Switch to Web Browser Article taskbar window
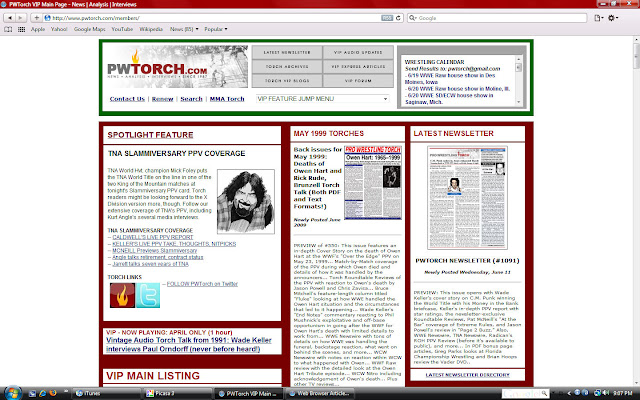The height and width of the screenshot is (400, 640). [x=320, y=393]
